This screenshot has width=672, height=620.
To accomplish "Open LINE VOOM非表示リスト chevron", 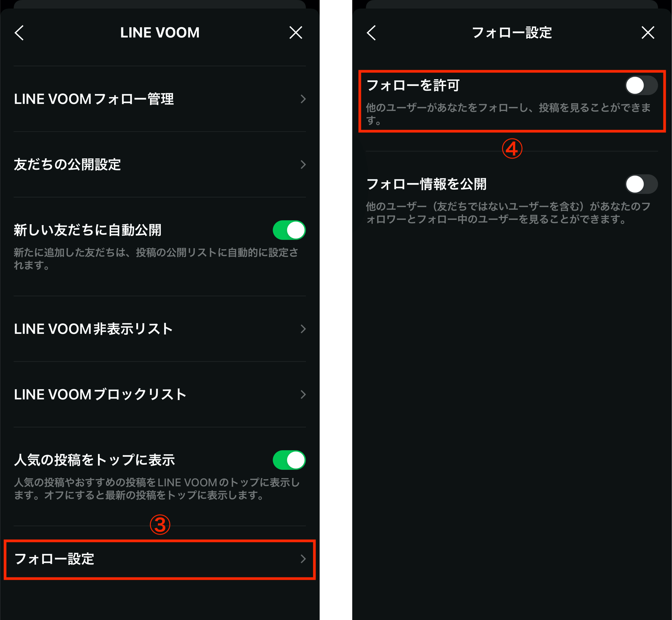I will click(x=303, y=329).
